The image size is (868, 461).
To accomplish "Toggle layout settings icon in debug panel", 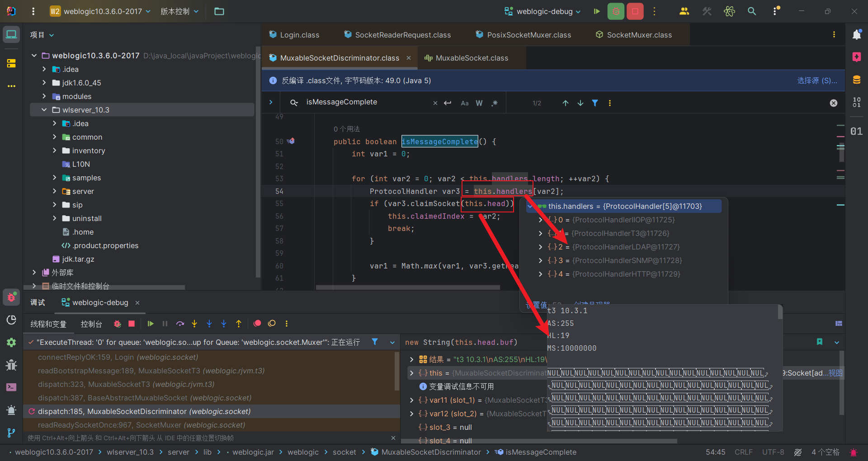I will click(x=839, y=324).
